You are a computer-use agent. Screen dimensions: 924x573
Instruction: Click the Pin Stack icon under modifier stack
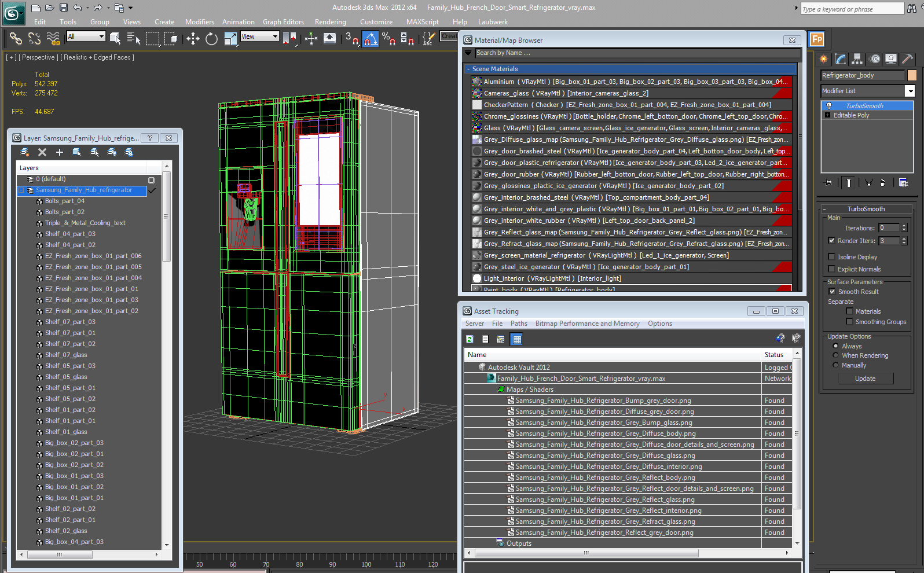click(x=829, y=182)
